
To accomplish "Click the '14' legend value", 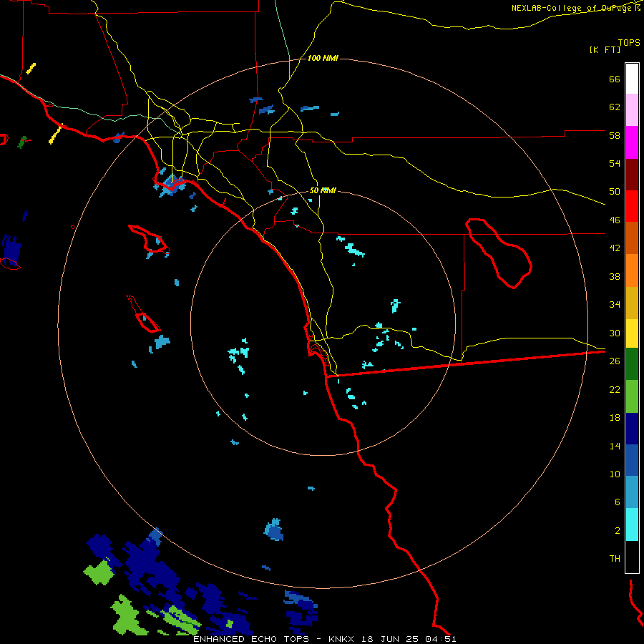I will pyautogui.click(x=615, y=446).
